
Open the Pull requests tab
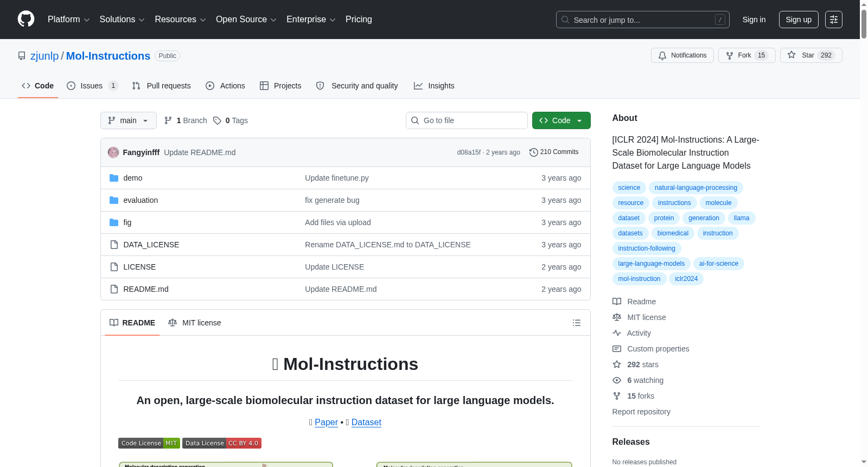pyautogui.click(x=162, y=86)
